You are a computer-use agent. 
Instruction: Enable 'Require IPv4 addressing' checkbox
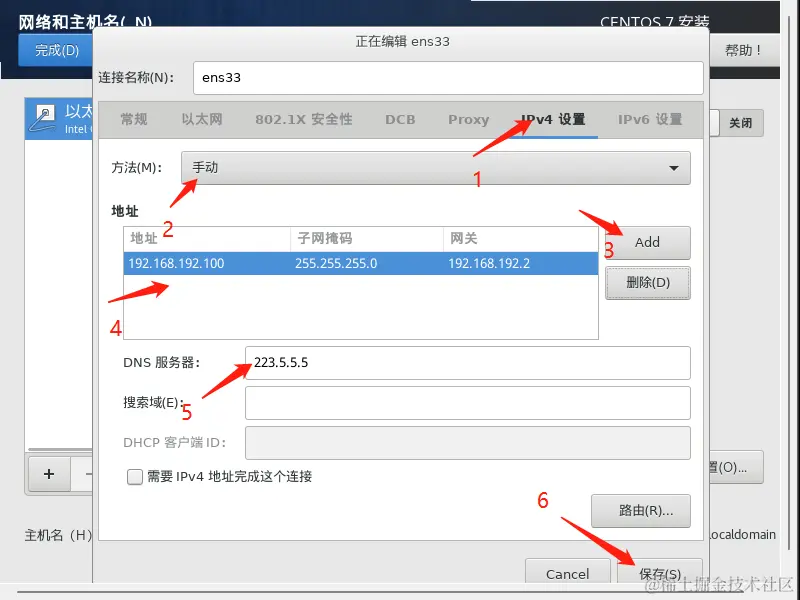click(135, 477)
